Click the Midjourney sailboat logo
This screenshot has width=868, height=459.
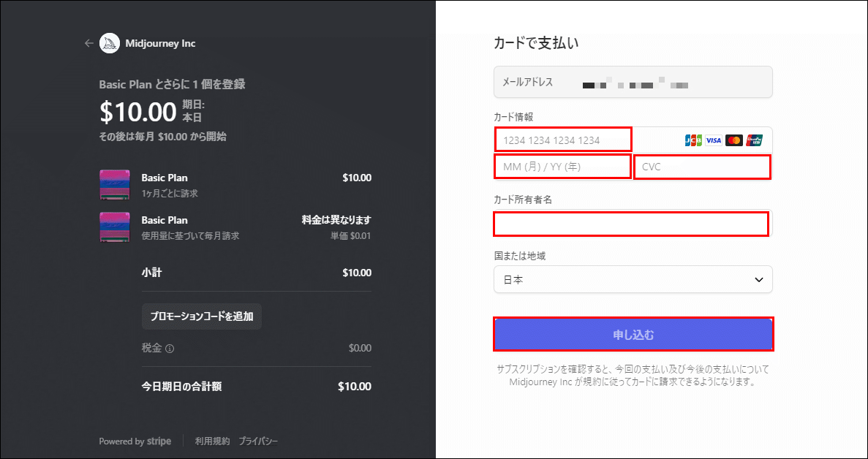(x=110, y=43)
